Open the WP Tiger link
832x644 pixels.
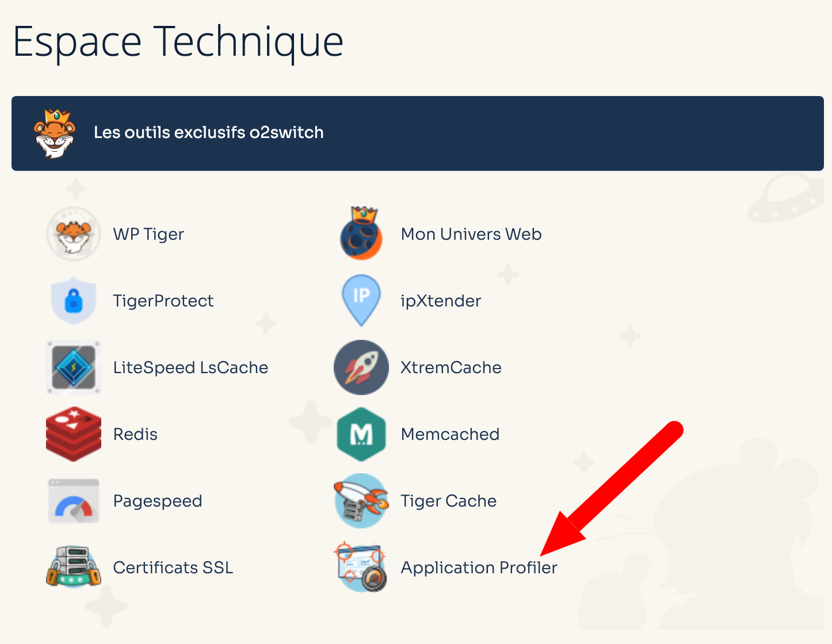click(x=148, y=234)
